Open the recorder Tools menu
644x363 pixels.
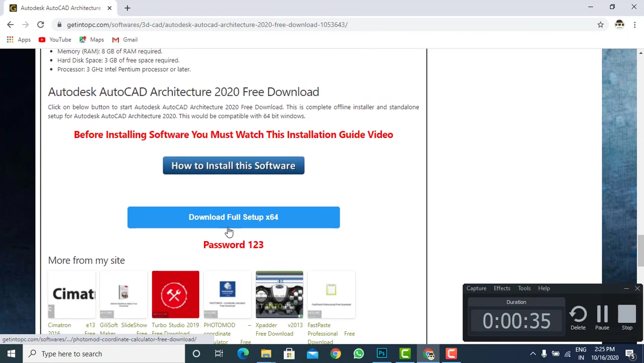524,288
